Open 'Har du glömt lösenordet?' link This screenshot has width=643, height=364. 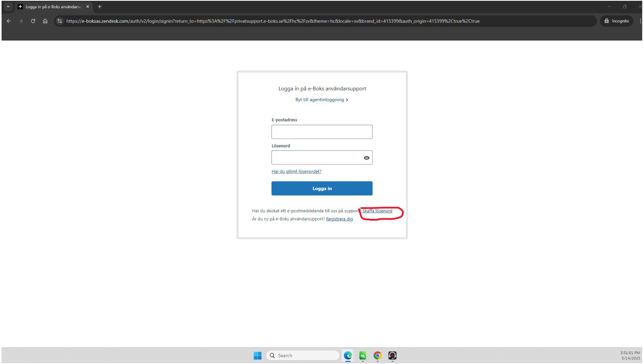[x=296, y=172]
